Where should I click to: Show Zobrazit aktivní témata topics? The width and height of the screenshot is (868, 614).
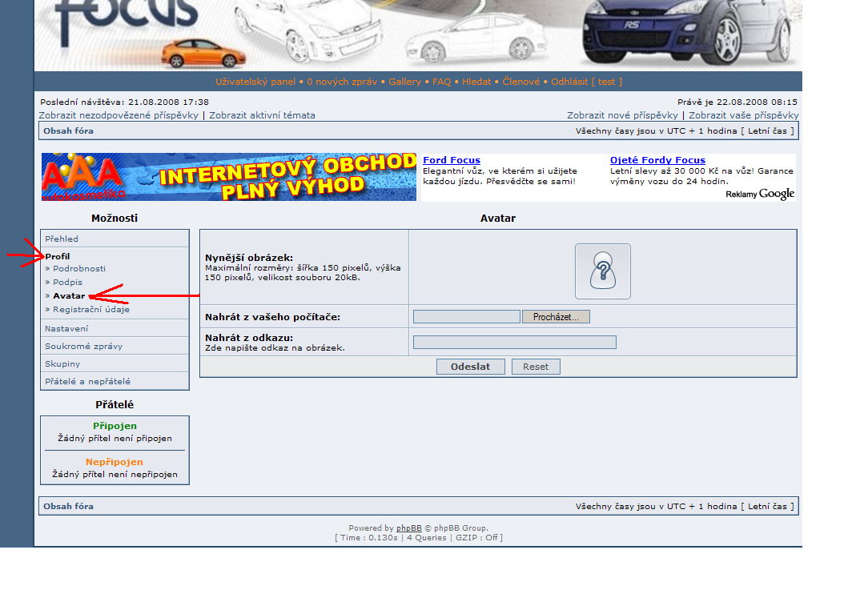pos(262,115)
